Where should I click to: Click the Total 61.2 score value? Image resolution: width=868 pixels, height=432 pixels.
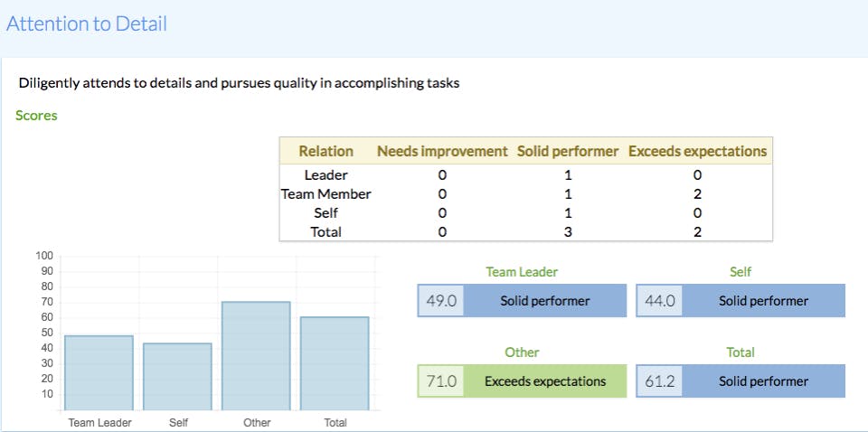coord(660,381)
